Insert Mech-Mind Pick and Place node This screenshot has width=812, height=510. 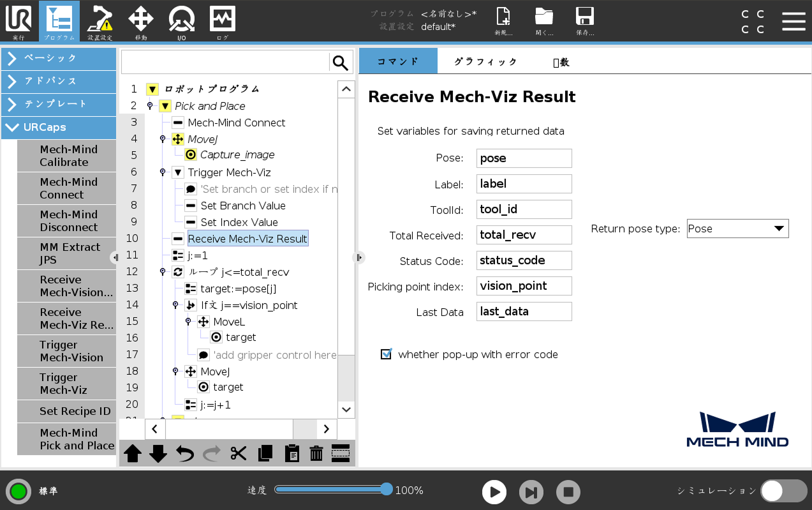coord(68,439)
